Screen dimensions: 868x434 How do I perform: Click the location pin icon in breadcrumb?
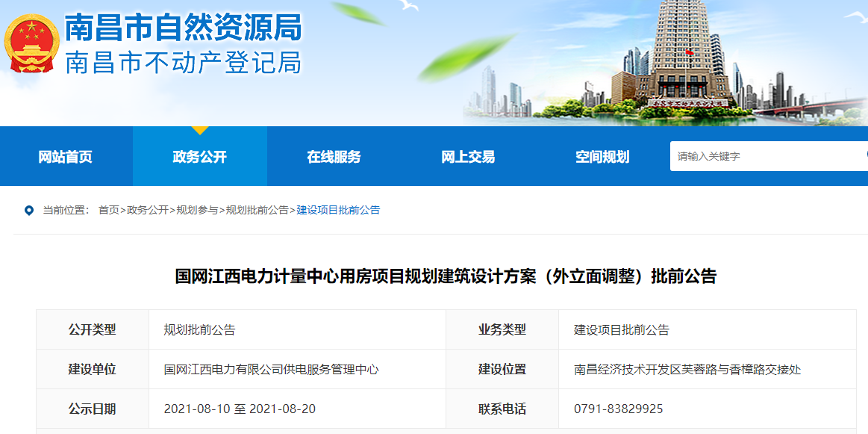point(29,211)
